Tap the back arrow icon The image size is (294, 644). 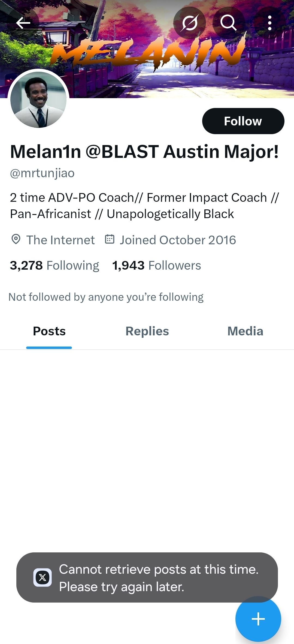tap(23, 23)
